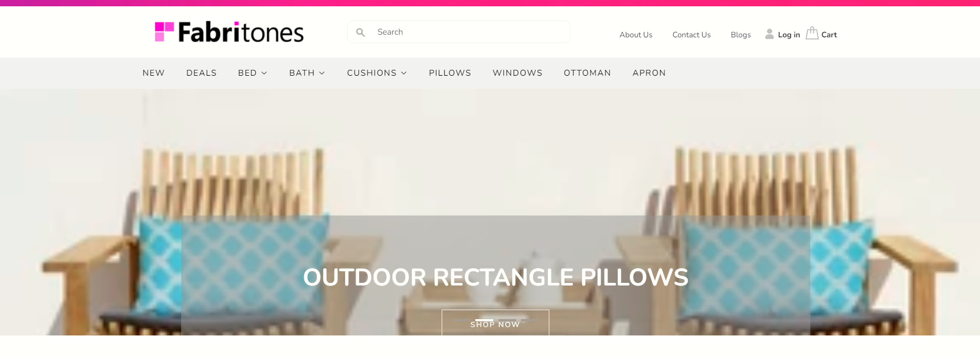Open the Contact Us page

tap(691, 35)
